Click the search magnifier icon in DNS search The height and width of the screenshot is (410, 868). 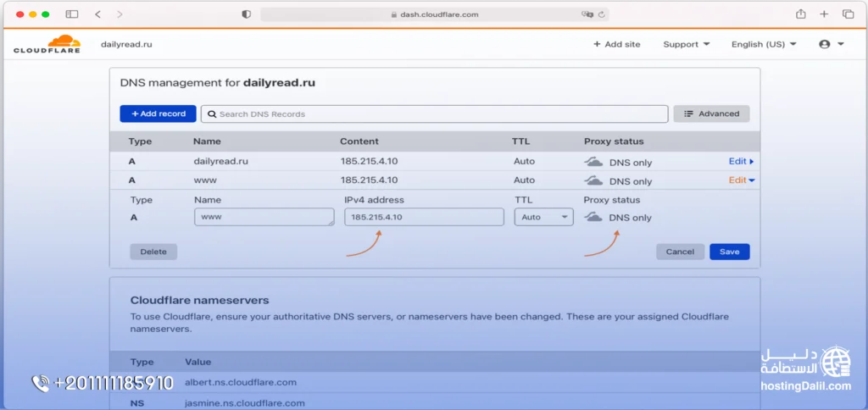[211, 114]
